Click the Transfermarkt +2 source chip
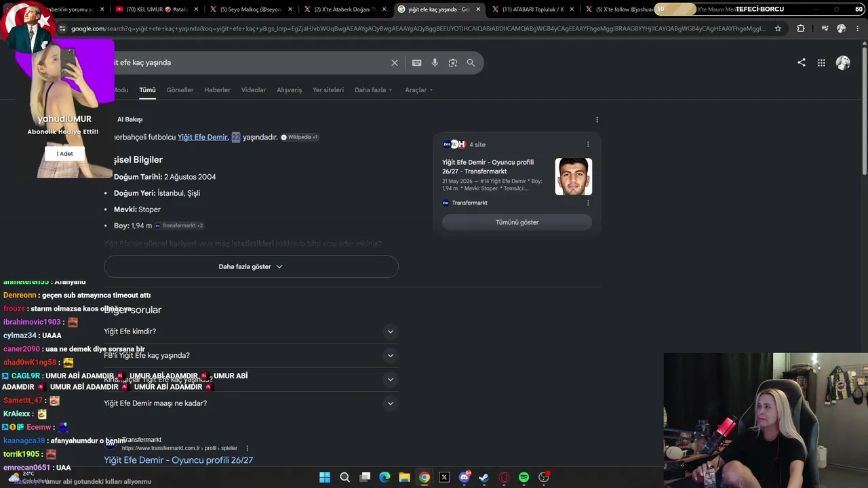Screen dimensions: 868x488 click(x=179, y=226)
